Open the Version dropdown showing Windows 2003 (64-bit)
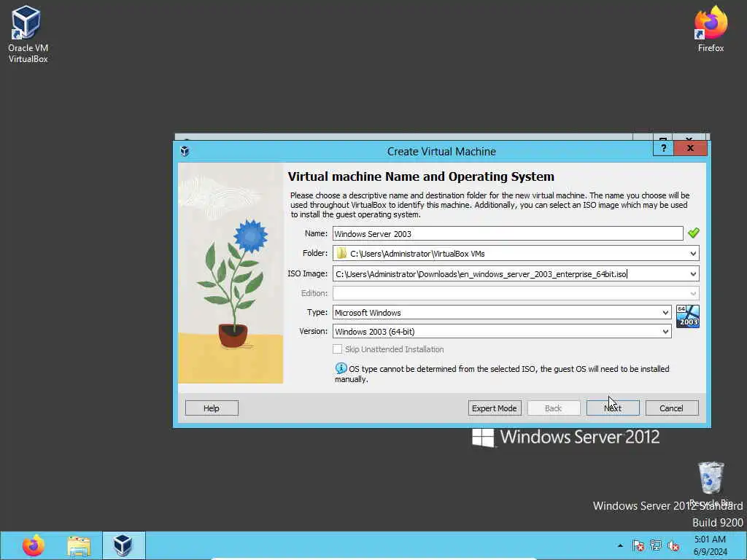Image resolution: width=747 pixels, height=560 pixels. tap(502, 332)
